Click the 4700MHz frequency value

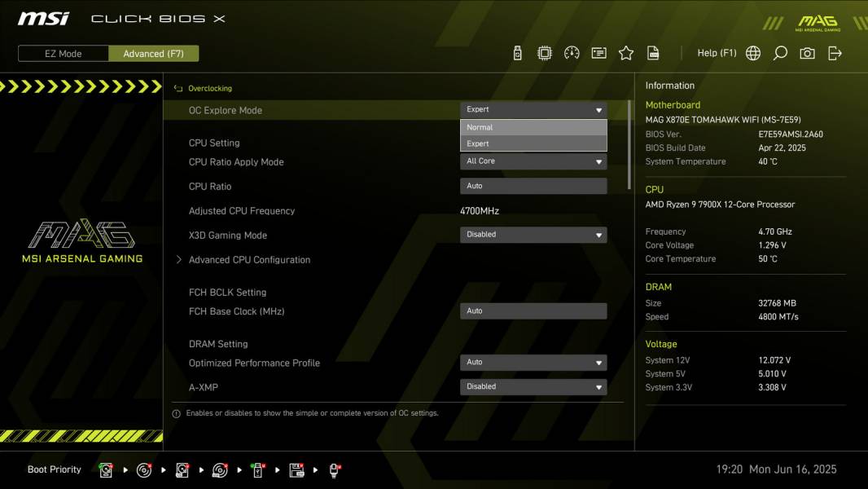click(480, 211)
